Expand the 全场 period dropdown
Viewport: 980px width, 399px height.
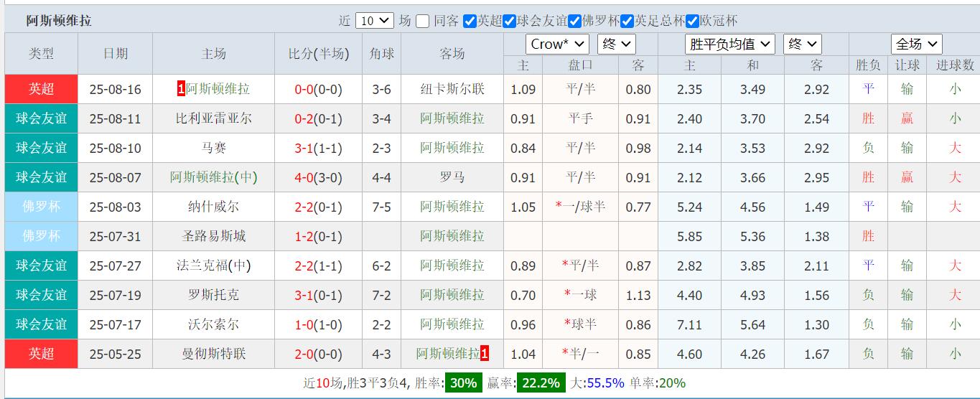point(916,44)
